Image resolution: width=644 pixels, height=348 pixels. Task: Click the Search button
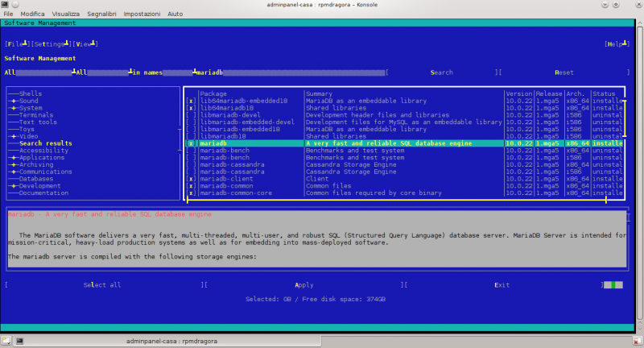pos(441,72)
